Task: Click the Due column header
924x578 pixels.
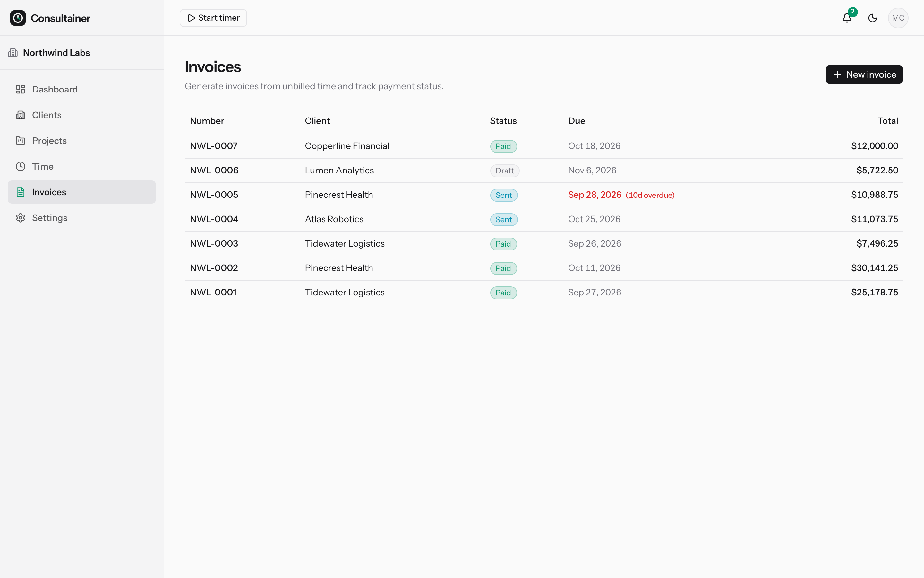Action: 577,121
